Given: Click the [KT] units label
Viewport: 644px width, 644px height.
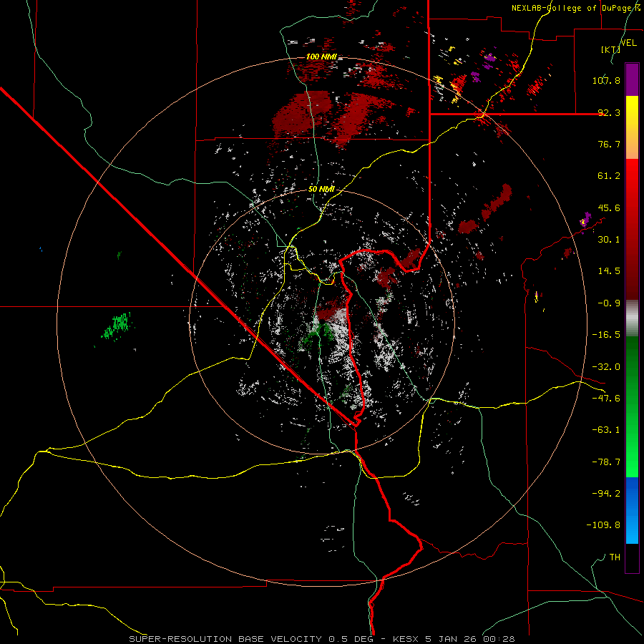Looking at the screenshot, I should point(610,49).
